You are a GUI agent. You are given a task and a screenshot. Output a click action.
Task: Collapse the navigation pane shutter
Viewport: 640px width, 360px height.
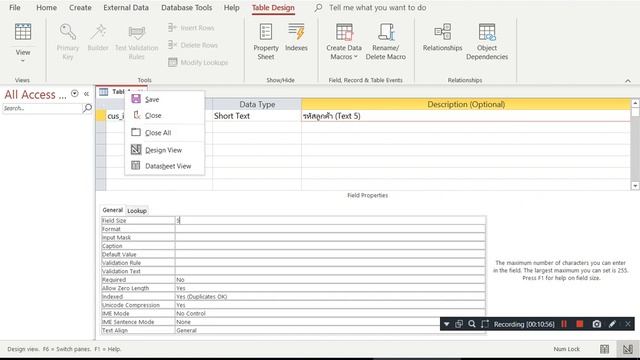click(87, 94)
